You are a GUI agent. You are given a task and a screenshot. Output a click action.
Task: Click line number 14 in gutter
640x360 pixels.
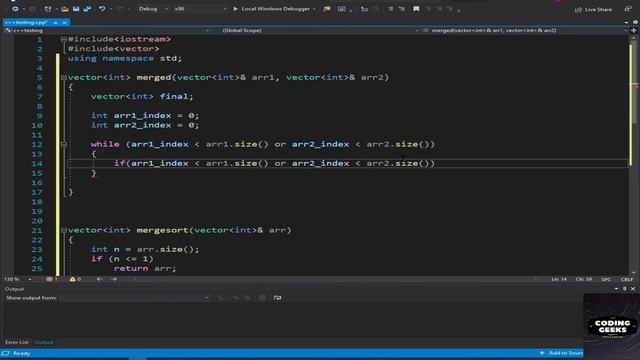coord(37,164)
